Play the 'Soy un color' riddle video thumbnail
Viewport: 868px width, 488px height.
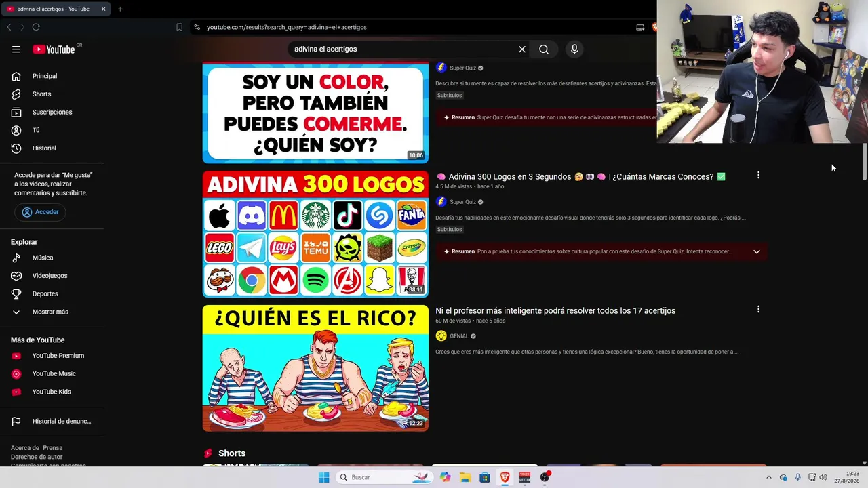[315, 114]
